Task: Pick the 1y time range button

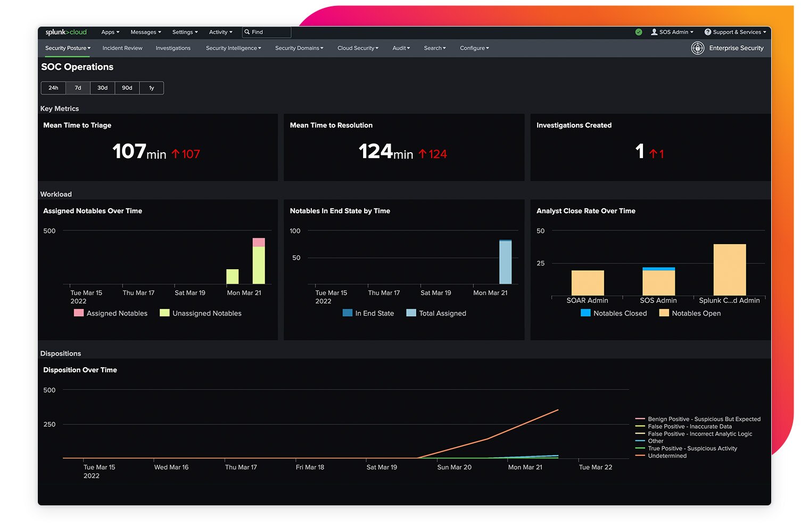Action: (152, 88)
